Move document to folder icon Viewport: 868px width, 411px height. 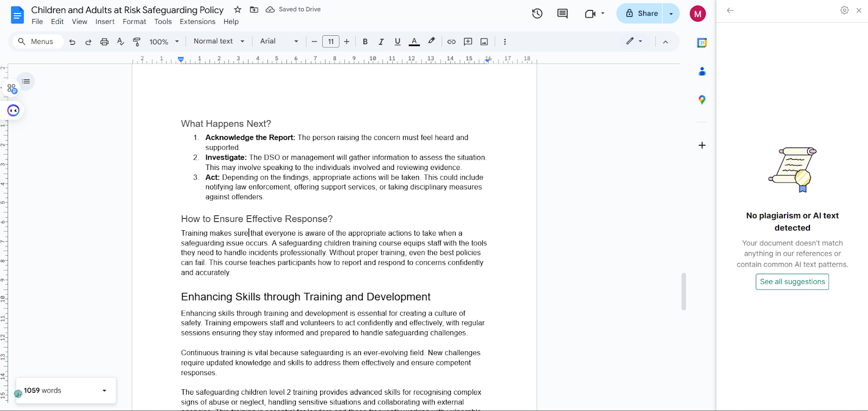(254, 9)
